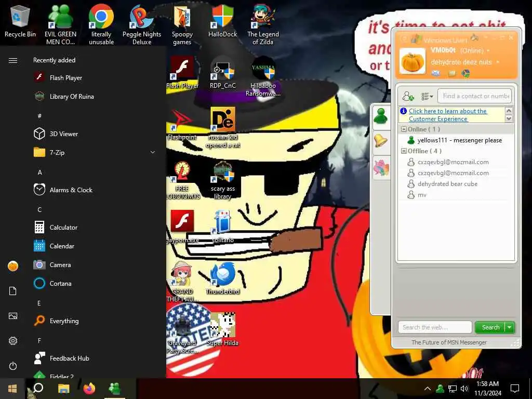Collapse the Online ( 1 ) contact group
The width and height of the screenshot is (532, 399).
[x=404, y=129]
